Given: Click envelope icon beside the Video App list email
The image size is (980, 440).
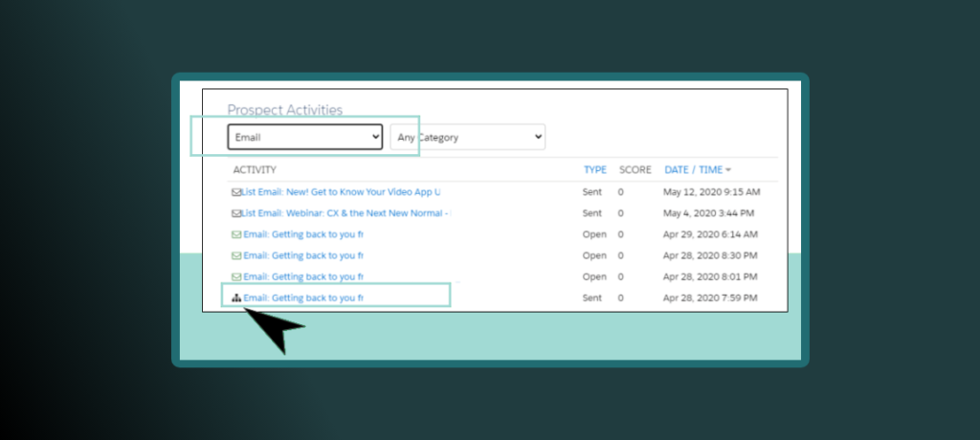Looking at the screenshot, I should pos(236,192).
